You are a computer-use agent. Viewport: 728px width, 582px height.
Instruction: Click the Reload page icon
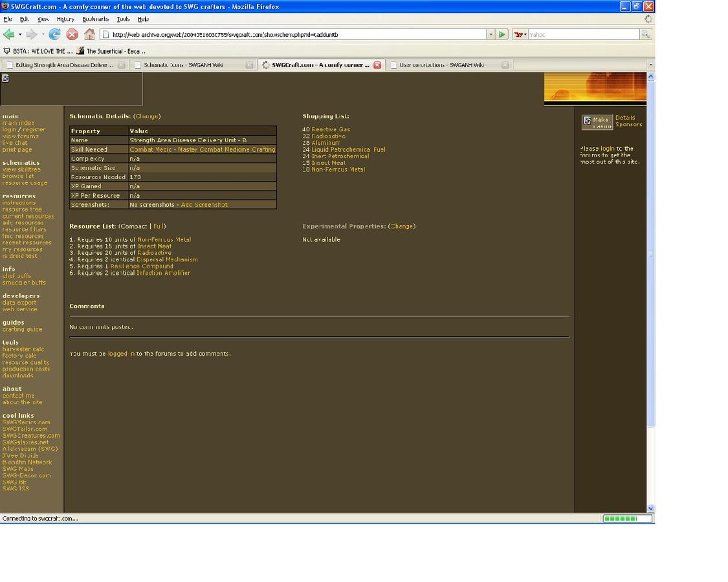(55, 34)
